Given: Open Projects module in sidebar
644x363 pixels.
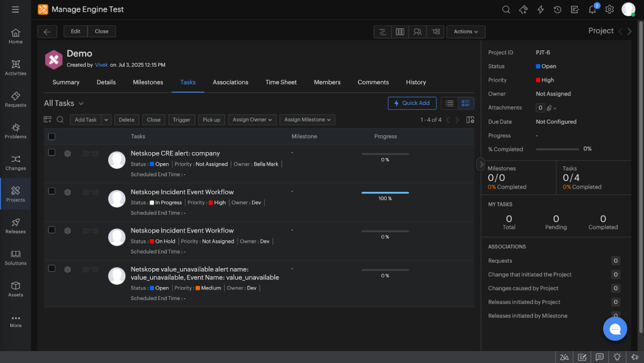Looking at the screenshot, I should [x=16, y=194].
